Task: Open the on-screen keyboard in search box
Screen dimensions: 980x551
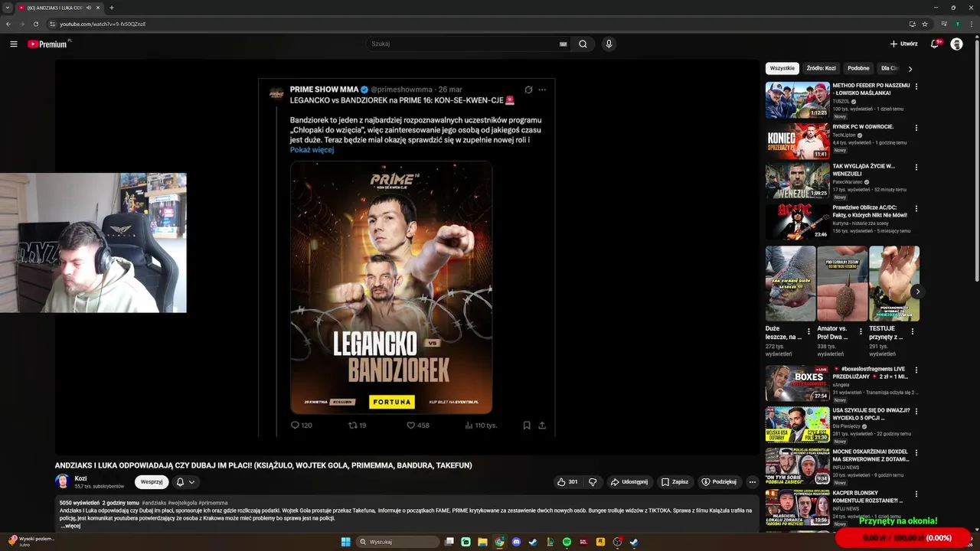Action: coord(563,44)
